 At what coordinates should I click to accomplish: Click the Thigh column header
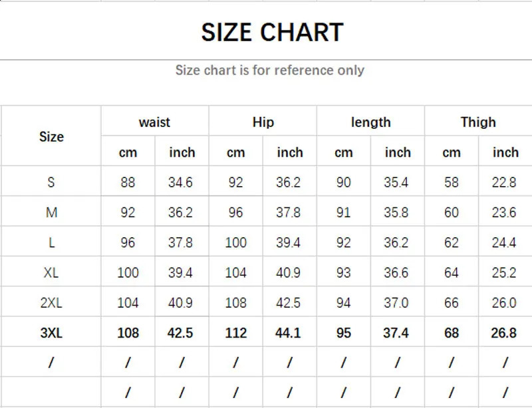coord(478,122)
